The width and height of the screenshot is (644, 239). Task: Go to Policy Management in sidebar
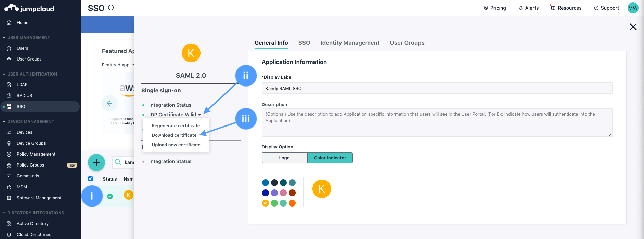tap(36, 154)
